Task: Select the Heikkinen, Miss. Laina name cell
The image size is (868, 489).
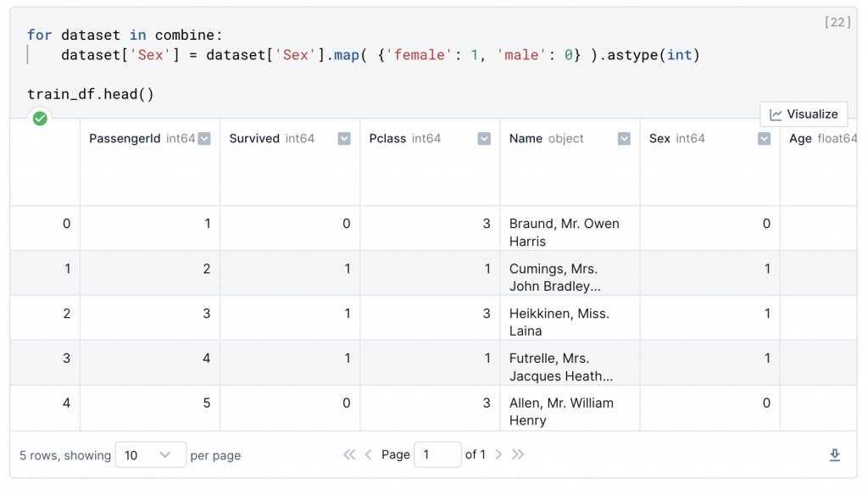Action: coord(559,322)
